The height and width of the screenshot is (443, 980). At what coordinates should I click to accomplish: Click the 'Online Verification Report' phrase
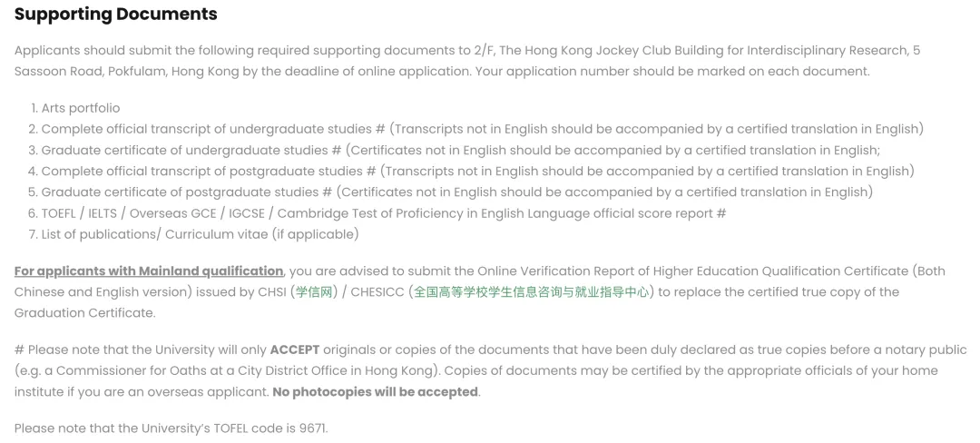pos(563,271)
